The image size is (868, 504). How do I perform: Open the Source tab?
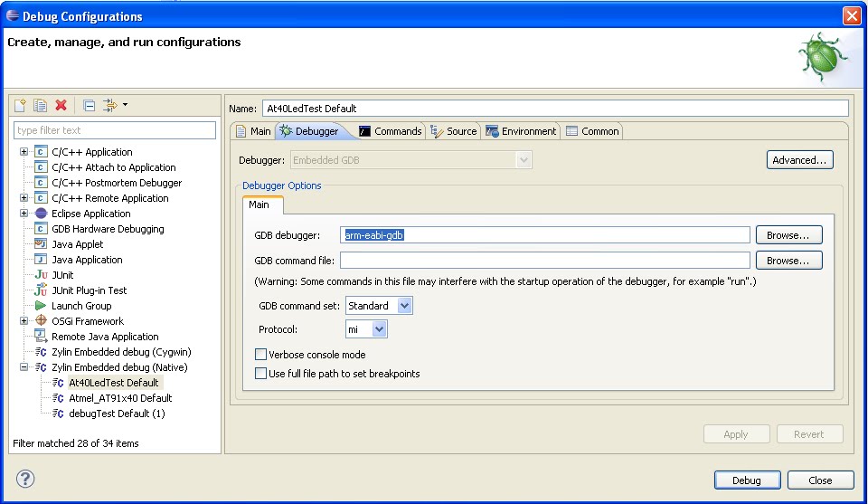tap(454, 131)
